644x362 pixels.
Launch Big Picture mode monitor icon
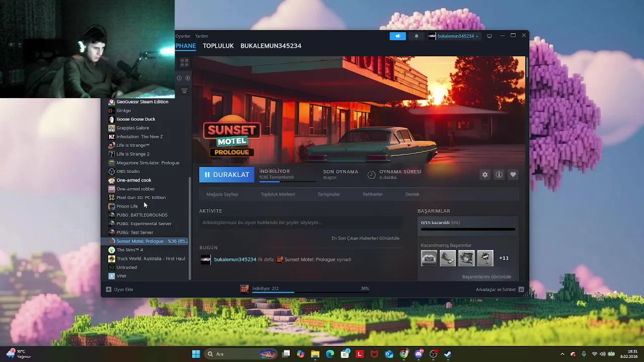489,36
